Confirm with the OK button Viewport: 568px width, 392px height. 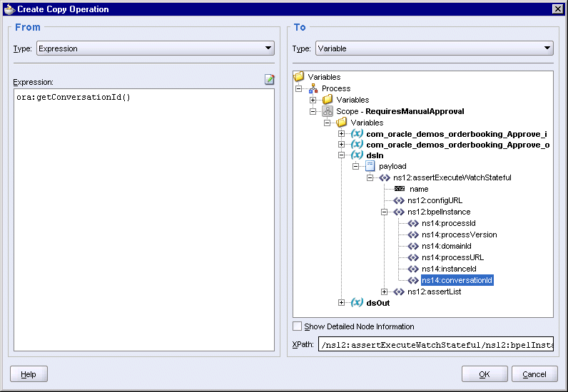(x=485, y=374)
